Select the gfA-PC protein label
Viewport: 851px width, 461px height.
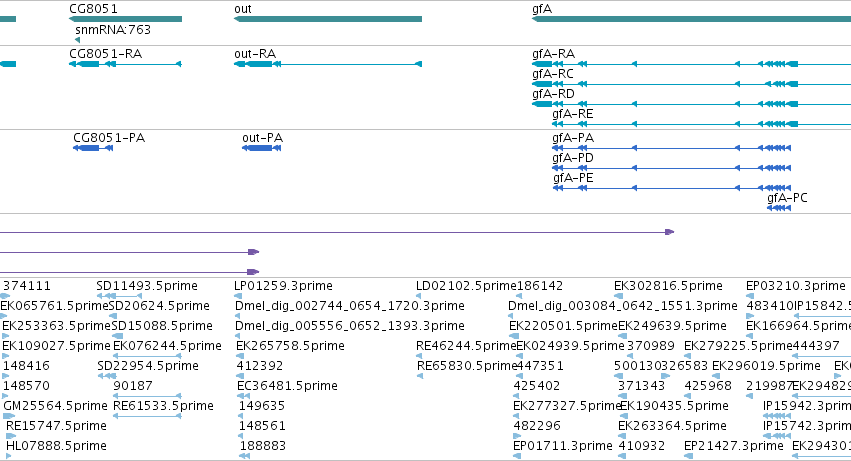[788, 198]
